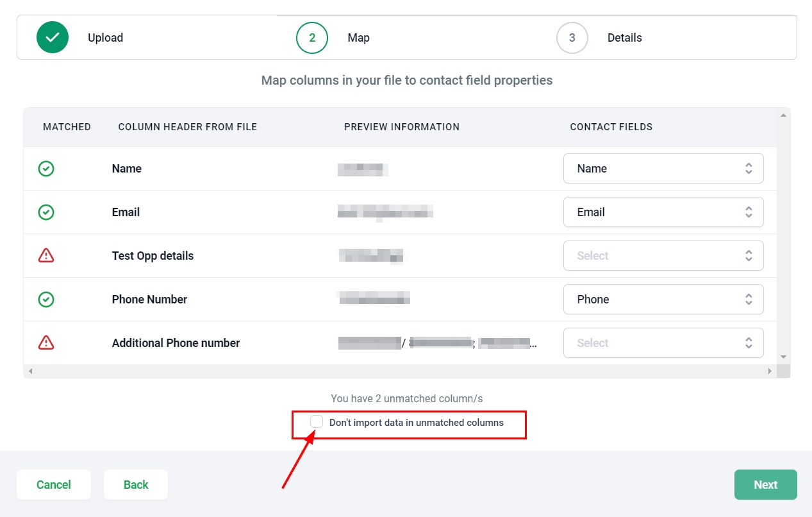Click the green checkmark Upload step icon
The width and height of the screenshot is (812, 517).
(53, 38)
